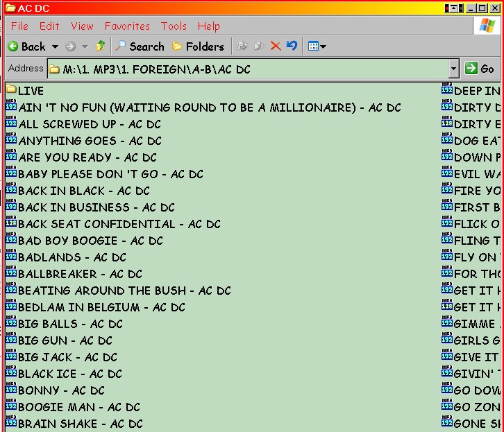
Task: Select the GIVE IT file entry
Action: [x=471, y=357]
